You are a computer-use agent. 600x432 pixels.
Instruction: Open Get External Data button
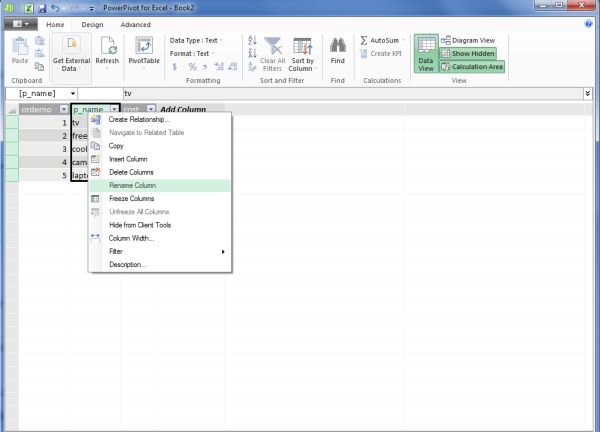[x=72, y=57]
